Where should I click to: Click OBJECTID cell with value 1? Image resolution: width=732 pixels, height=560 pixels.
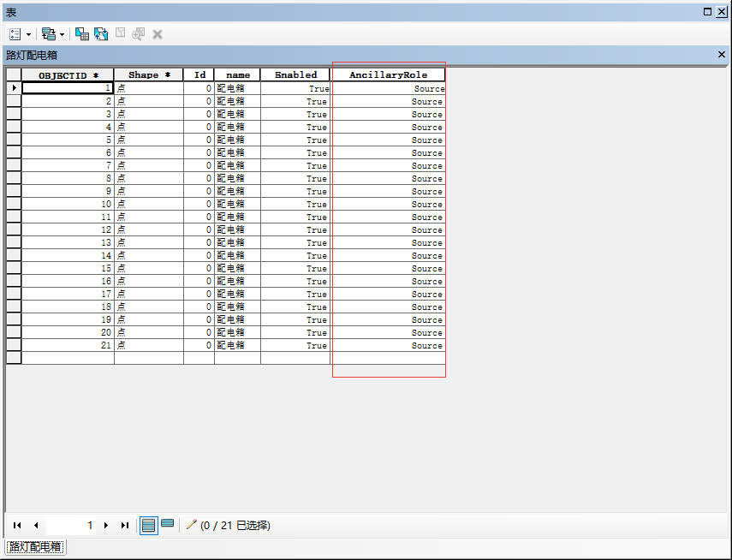coord(68,88)
